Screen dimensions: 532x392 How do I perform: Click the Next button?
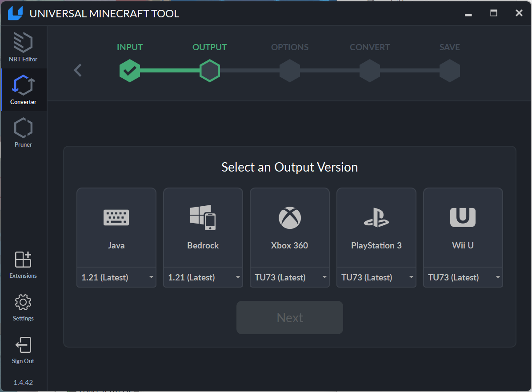(290, 317)
